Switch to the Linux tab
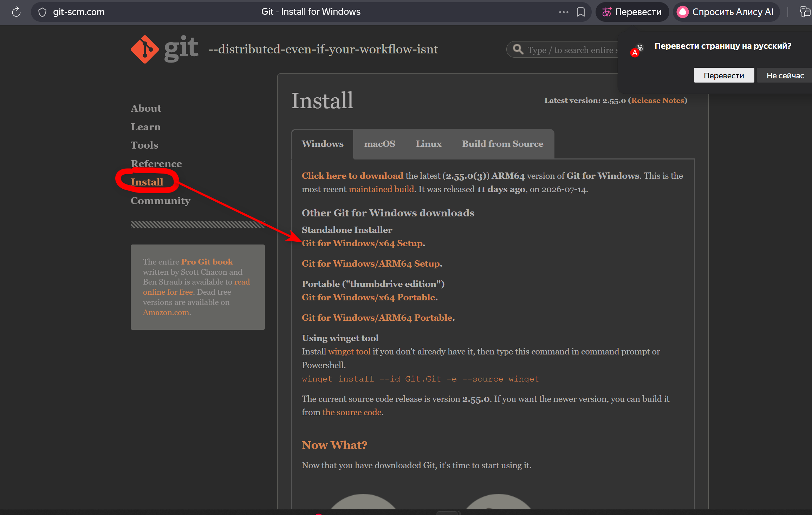This screenshot has height=515, width=812. pos(429,144)
